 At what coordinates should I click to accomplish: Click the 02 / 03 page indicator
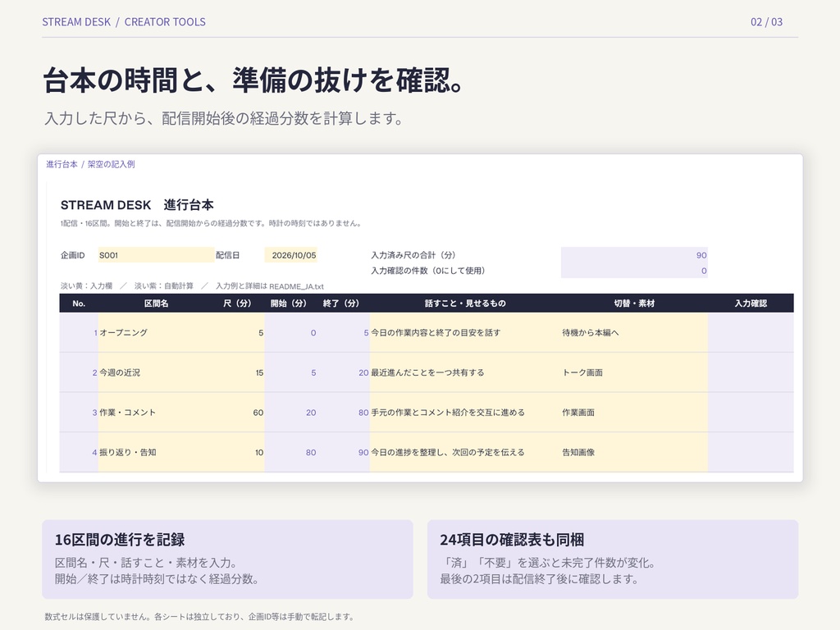coord(766,22)
